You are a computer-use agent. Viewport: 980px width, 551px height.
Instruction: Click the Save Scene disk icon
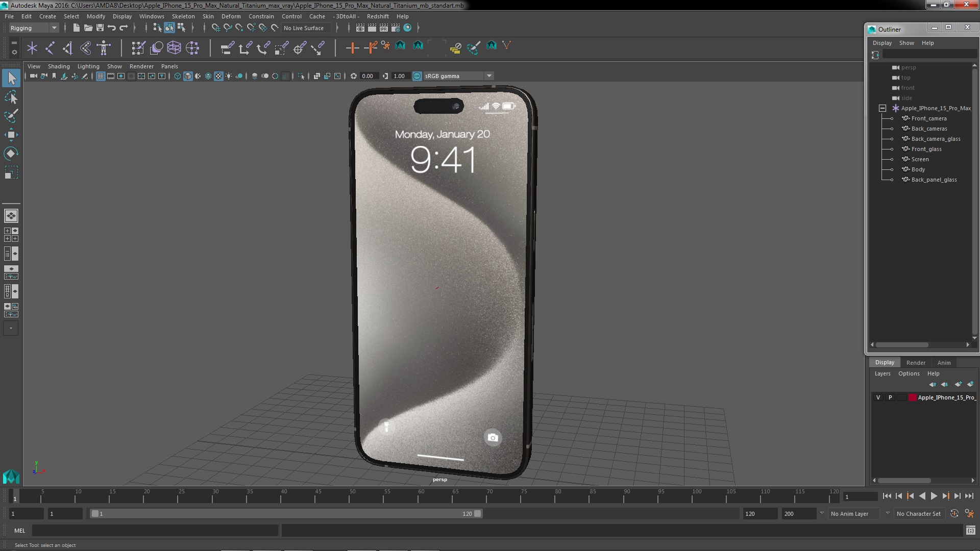100,28
